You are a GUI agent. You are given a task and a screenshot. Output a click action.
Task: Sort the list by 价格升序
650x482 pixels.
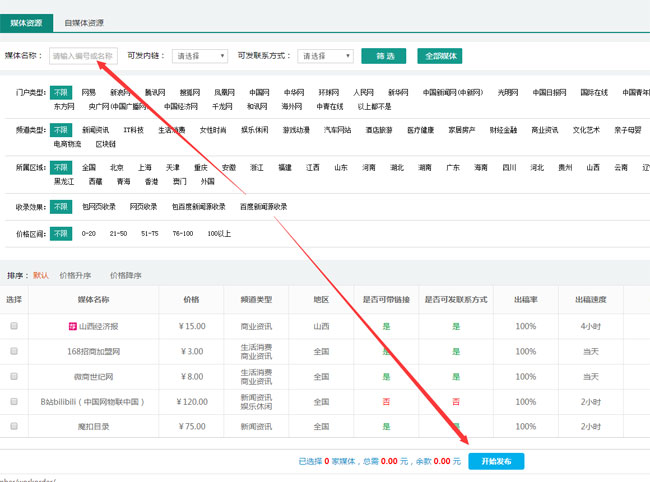(x=75, y=275)
